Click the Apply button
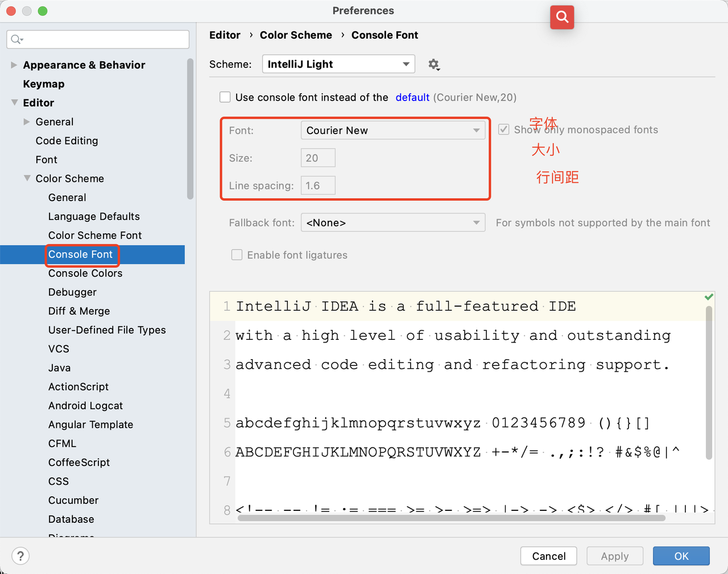Image resolution: width=728 pixels, height=574 pixels. coord(615,556)
